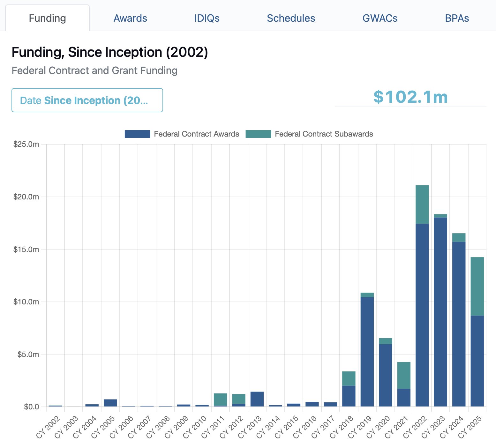This screenshot has width=496, height=448.
Task: Toggle Federal Contract Awards legend swatch
Action: (x=137, y=134)
